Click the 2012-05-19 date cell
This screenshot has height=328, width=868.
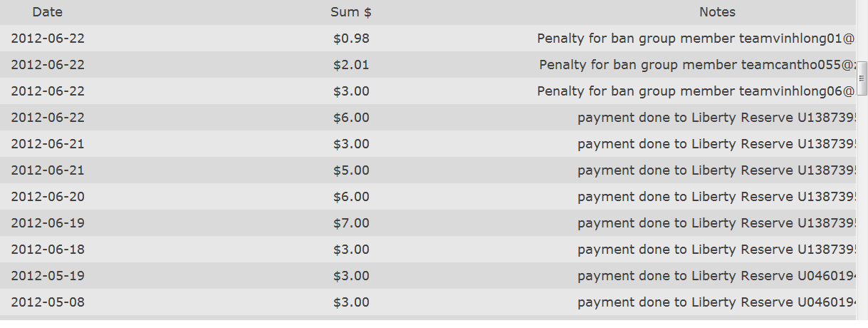point(48,276)
